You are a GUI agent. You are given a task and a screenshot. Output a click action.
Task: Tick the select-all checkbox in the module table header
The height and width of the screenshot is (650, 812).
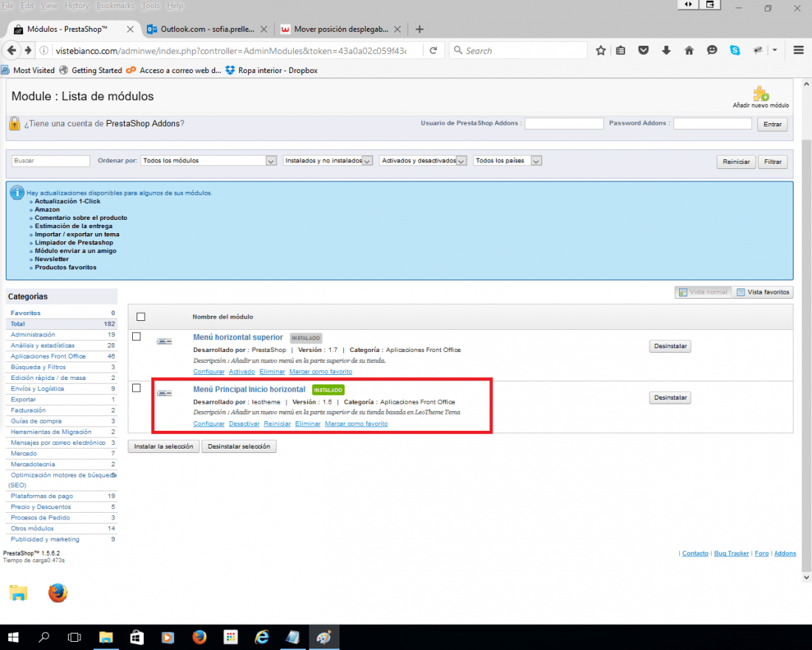(141, 317)
